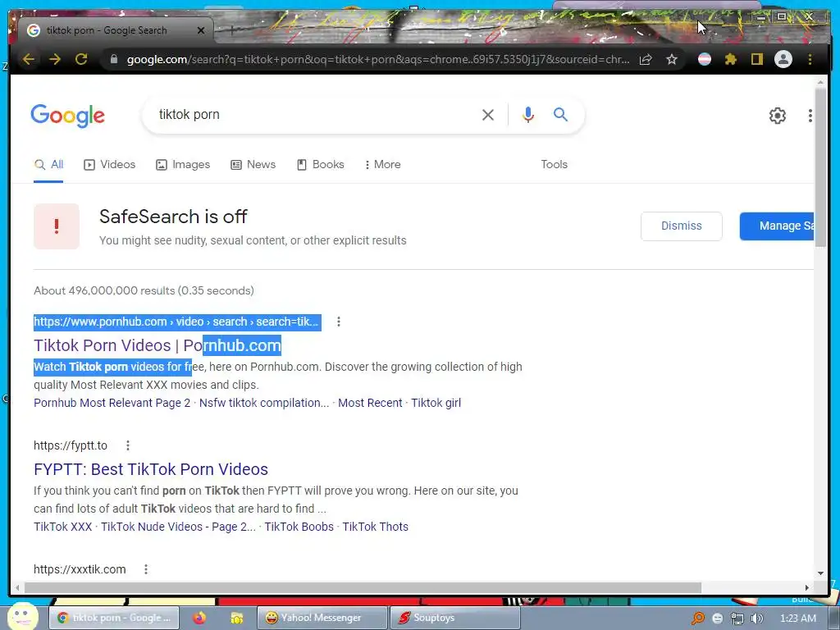Click the volume speaker tray icon
The height and width of the screenshot is (630, 840).
tap(756, 619)
